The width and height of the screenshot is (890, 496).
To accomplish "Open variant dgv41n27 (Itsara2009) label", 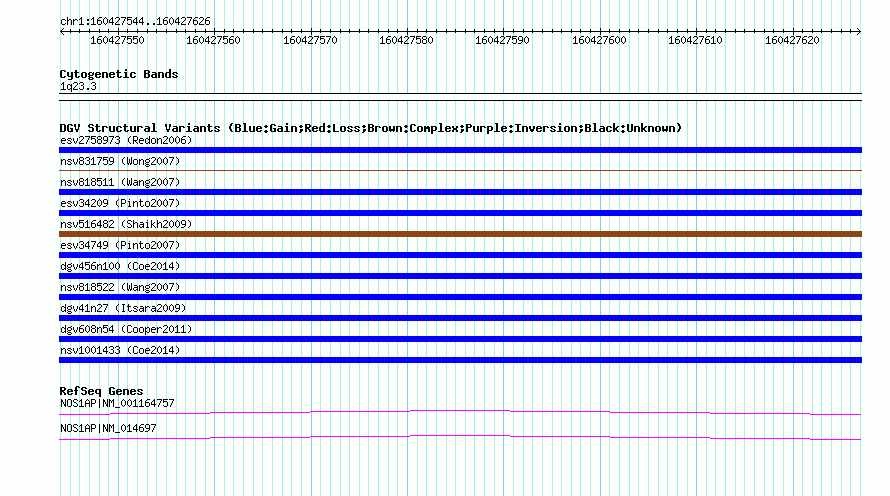I will [x=123, y=308].
